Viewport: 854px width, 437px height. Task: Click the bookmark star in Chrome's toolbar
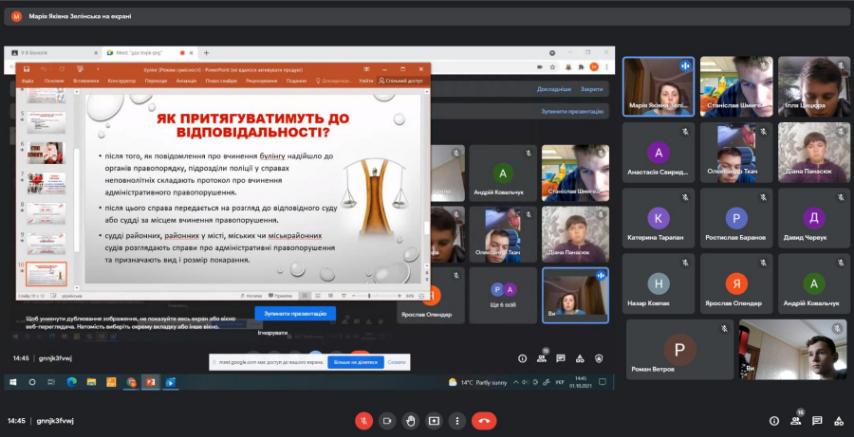(x=553, y=66)
